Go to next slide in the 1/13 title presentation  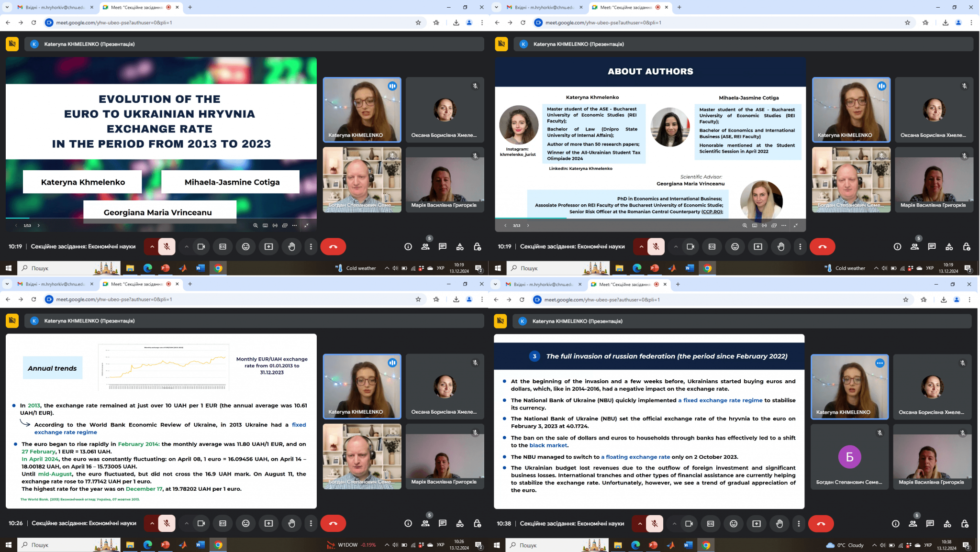[39, 225]
